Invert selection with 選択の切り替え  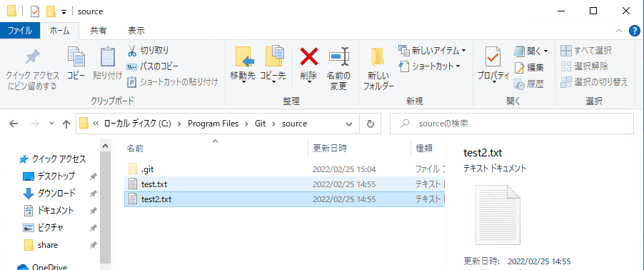tap(594, 81)
